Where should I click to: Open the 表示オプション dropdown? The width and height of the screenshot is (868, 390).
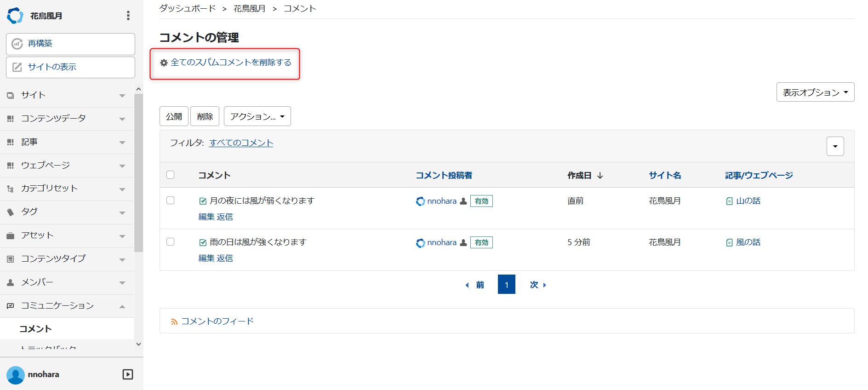[x=815, y=92]
